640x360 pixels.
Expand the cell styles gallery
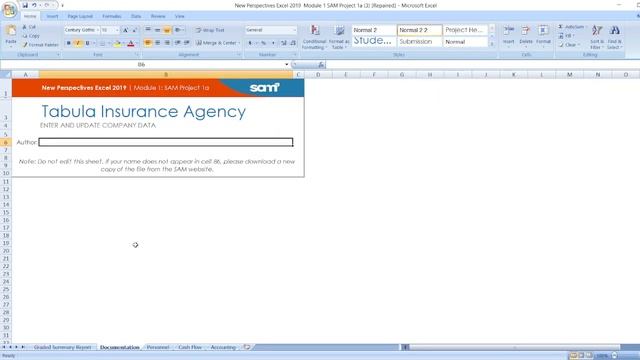click(492, 44)
